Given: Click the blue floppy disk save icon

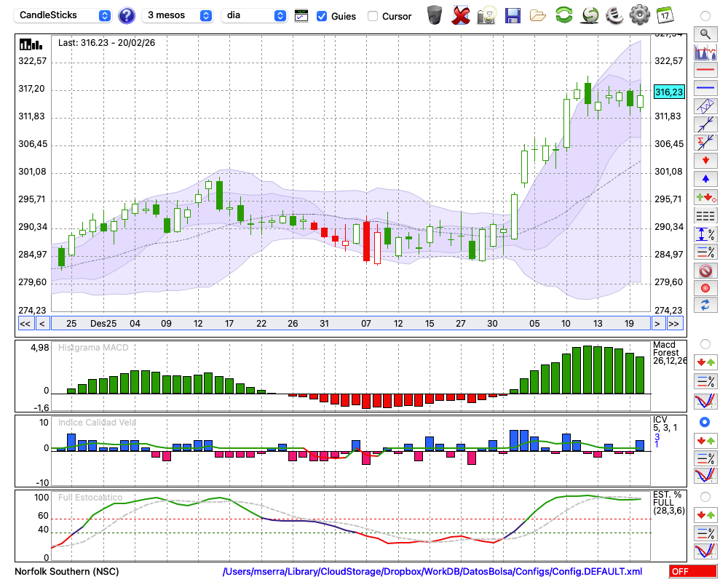Looking at the screenshot, I should click(513, 15).
